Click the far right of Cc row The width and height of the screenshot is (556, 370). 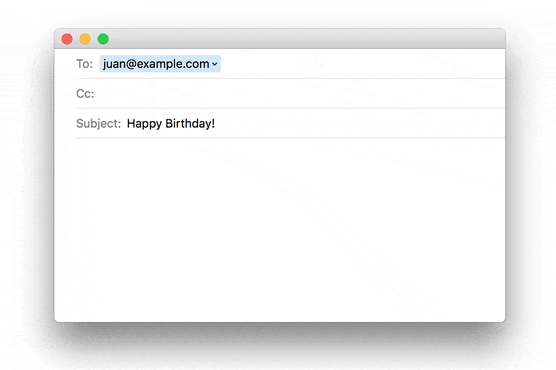(x=493, y=94)
